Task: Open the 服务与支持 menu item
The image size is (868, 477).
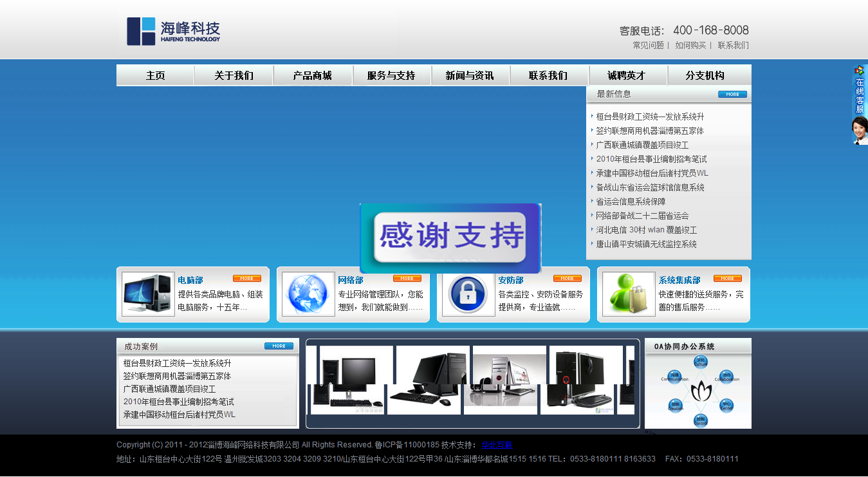Action: point(392,75)
